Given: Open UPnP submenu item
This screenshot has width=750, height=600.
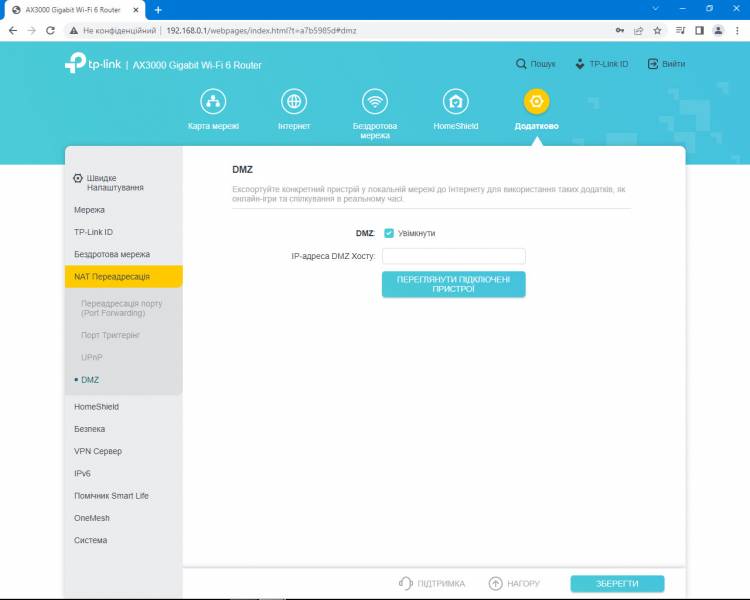Looking at the screenshot, I should (92, 357).
